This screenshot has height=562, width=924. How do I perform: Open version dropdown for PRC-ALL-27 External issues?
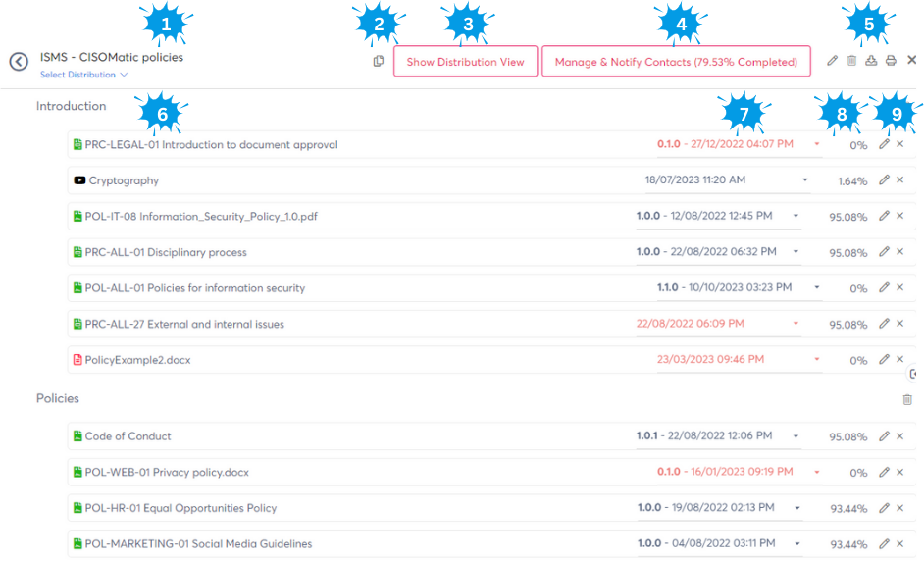click(796, 324)
